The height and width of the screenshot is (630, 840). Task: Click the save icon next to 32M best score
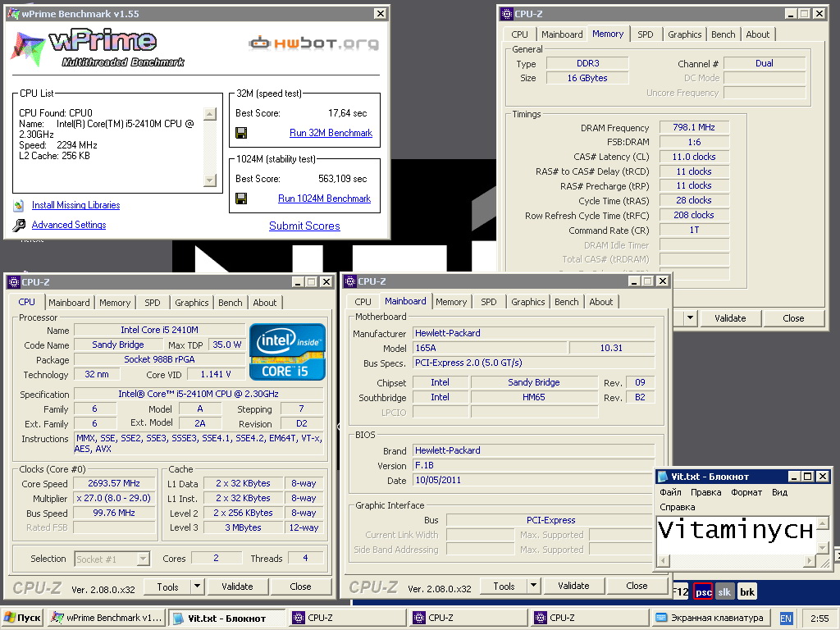pyautogui.click(x=241, y=133)
